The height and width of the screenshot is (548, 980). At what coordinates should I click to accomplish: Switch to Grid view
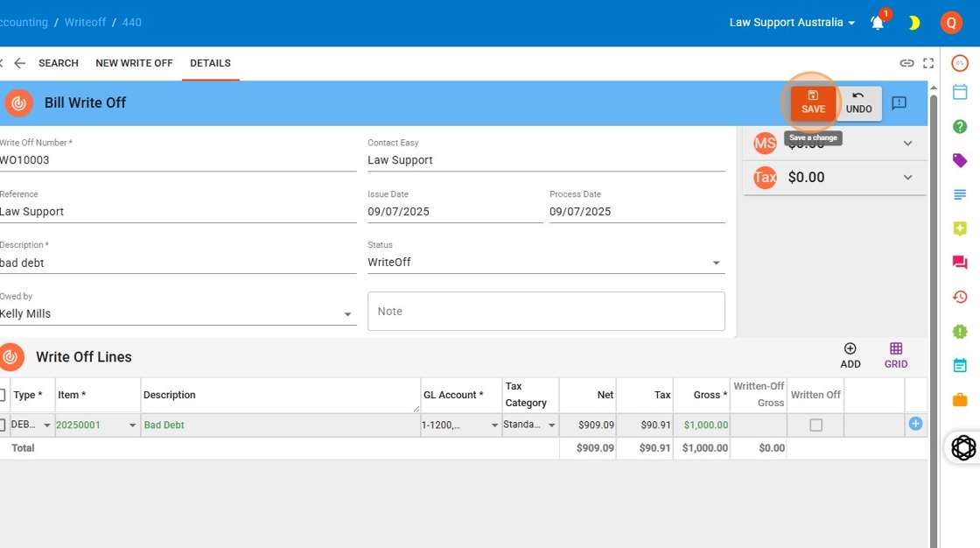(895, 355)
